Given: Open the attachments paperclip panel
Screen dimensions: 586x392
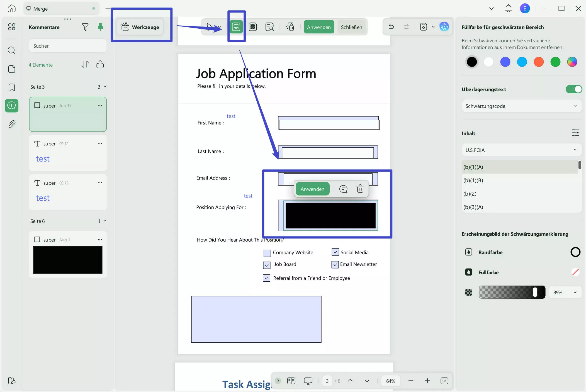Looking at the screenshot, I should pos(11,124).
